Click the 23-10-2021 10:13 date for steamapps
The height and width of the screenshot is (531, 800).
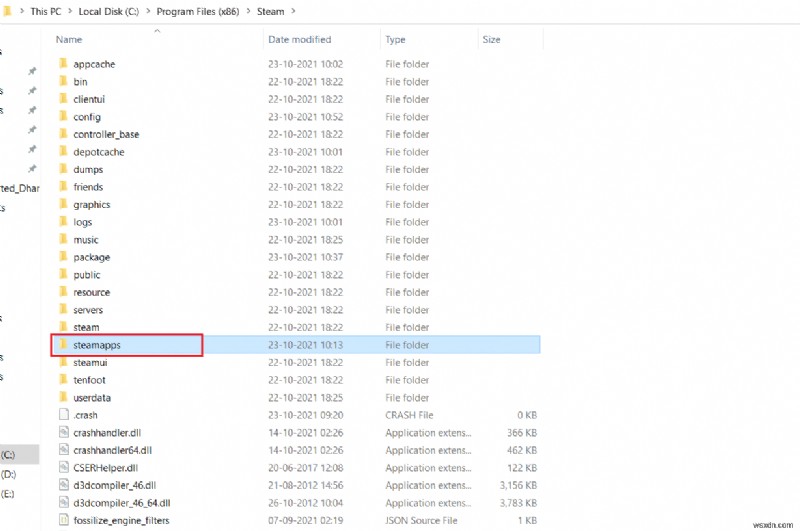(x=305, y=345)
